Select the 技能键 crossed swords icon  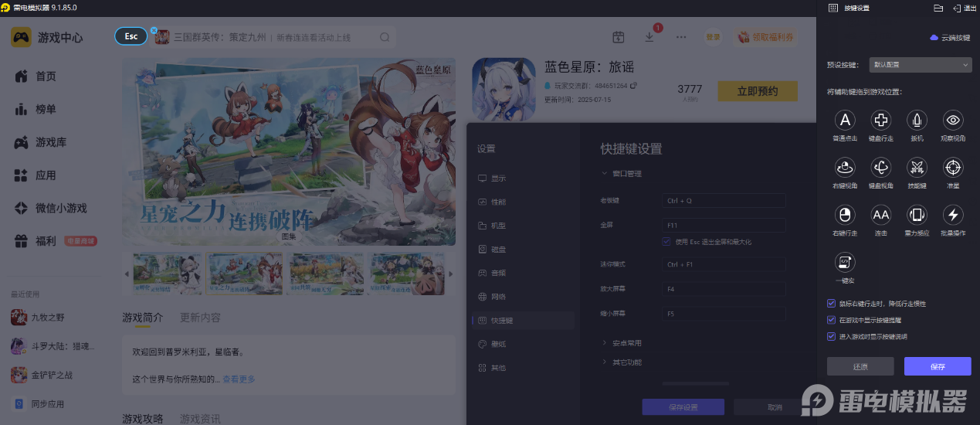tap(917, 167)
